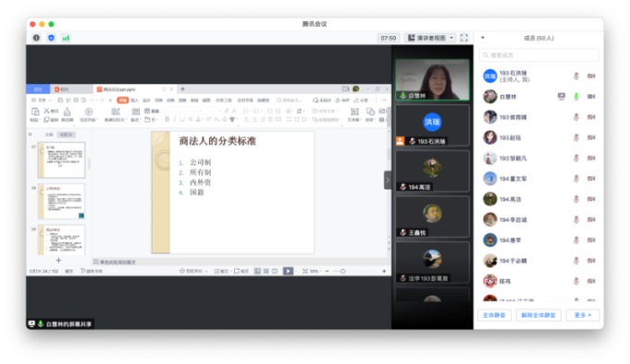Unmute 194李启诚 microphone icon
Image resolution: width=630 pixels, height=364 pixels.
(576, 219)
